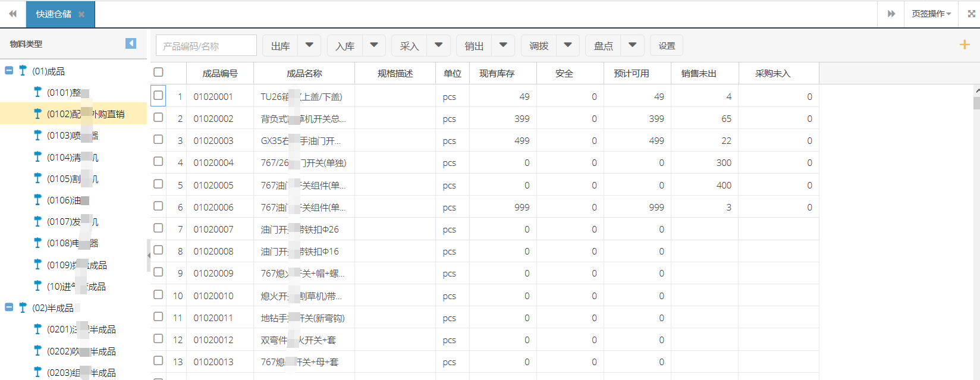Click the orange plus add icon
The image size is (980, 380).
pyautogui.click(x=965, y=45)
